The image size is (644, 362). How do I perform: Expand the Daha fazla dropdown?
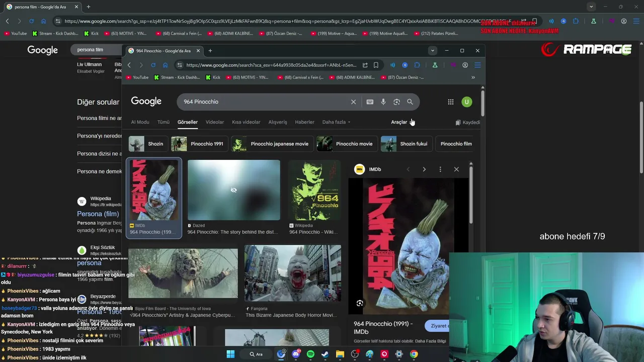coord(336,122)
